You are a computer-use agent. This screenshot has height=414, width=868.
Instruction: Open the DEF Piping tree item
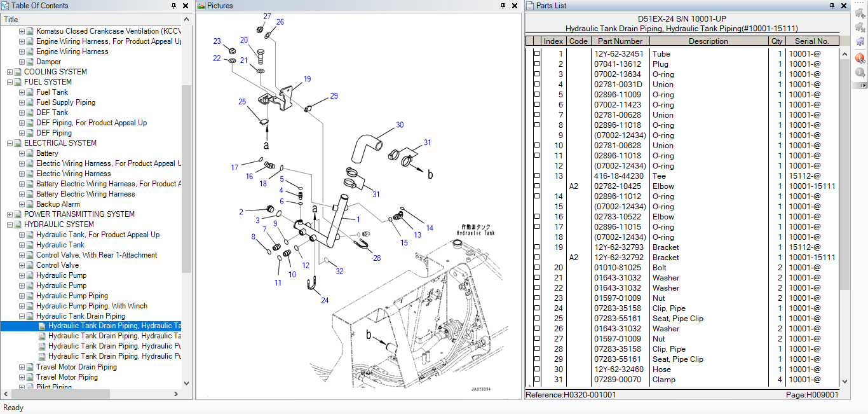[54, 133]
